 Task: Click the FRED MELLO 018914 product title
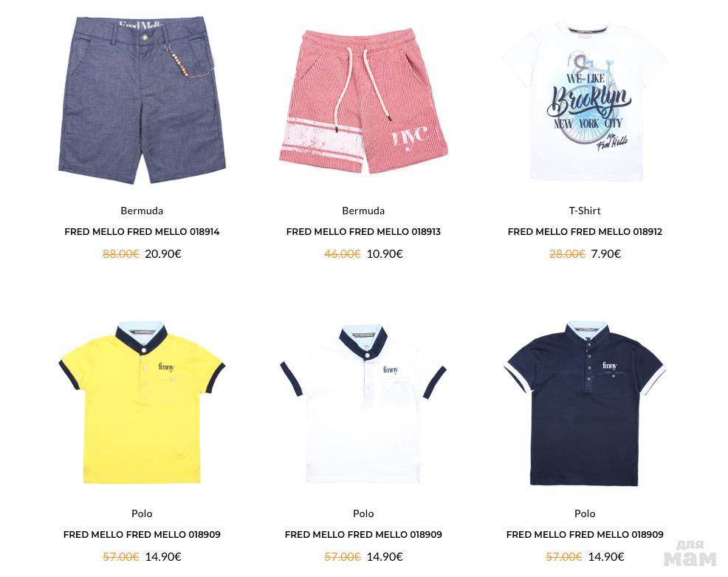click(x=142, y=231)
